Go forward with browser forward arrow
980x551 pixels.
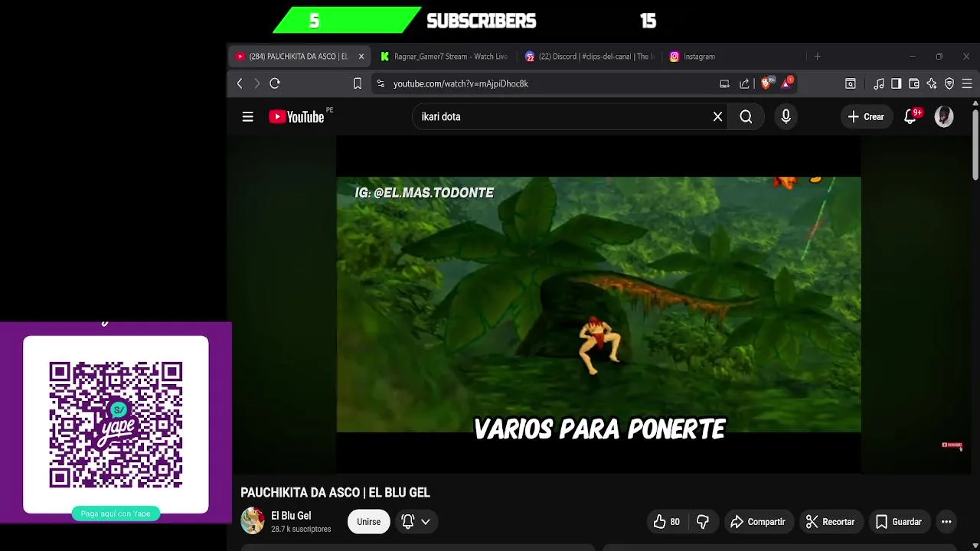coord(256,83)
